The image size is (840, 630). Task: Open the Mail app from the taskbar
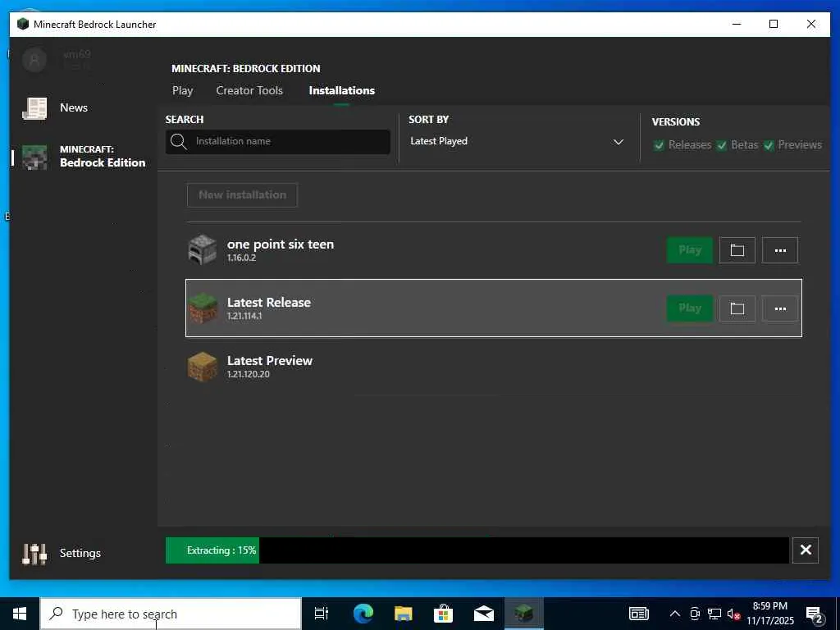484,614
